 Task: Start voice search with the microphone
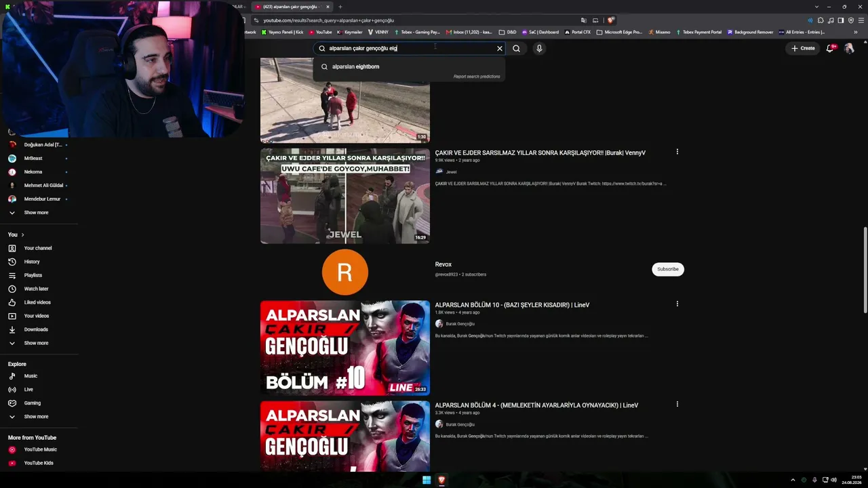click(x=539, y=48)
